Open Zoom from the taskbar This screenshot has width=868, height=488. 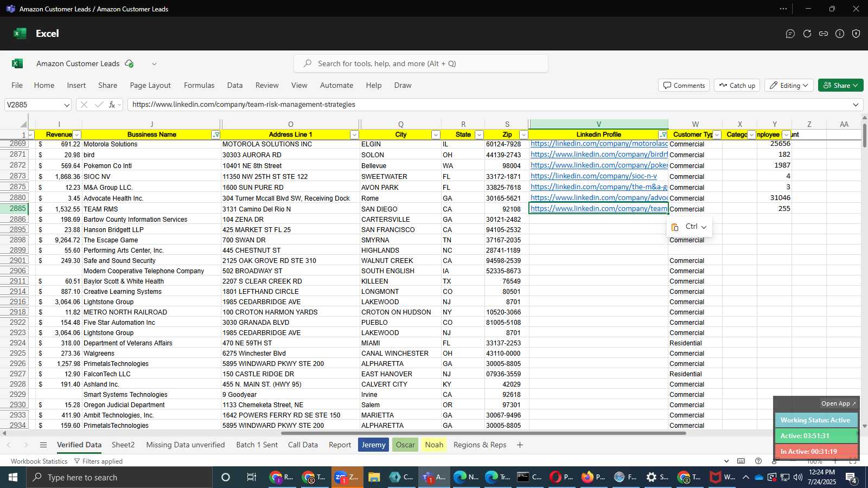(347, 477)
